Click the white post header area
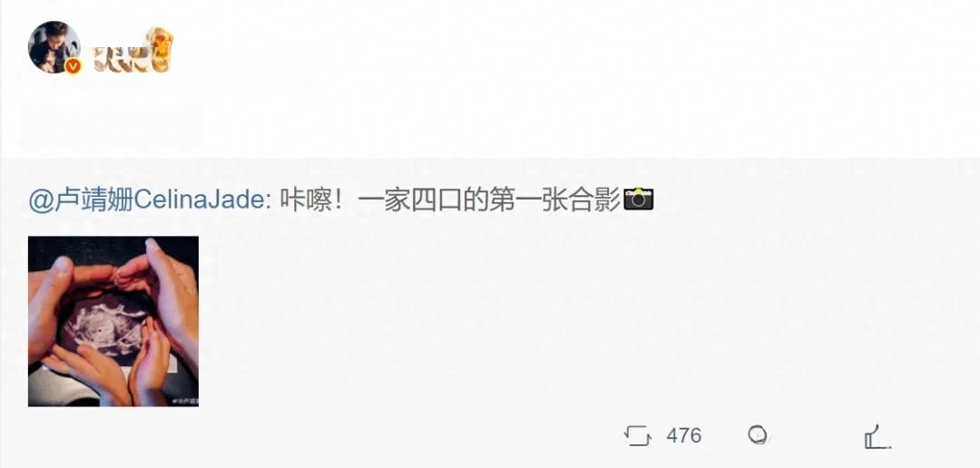The width and height of the screenshot is (980, 468). (x=490, y=79)
